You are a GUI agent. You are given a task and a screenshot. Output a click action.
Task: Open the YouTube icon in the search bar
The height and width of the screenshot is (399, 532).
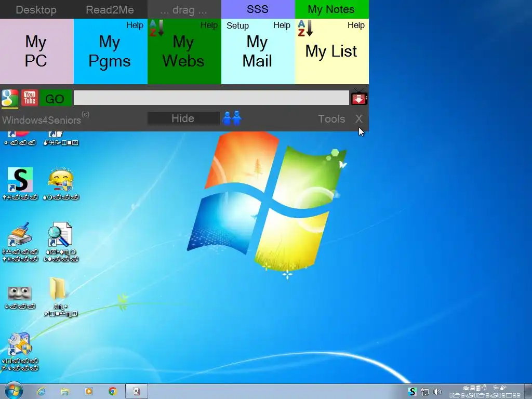[x=30, y=98]
